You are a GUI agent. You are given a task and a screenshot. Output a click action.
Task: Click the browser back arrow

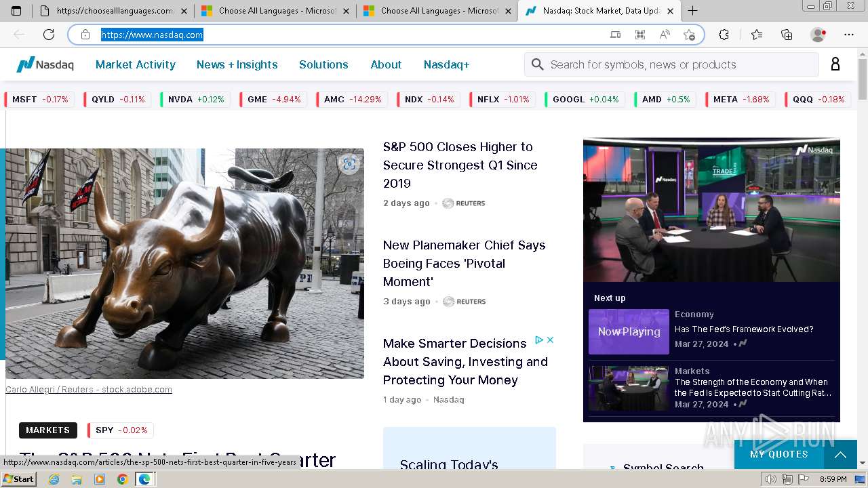(x=19, y=35)
